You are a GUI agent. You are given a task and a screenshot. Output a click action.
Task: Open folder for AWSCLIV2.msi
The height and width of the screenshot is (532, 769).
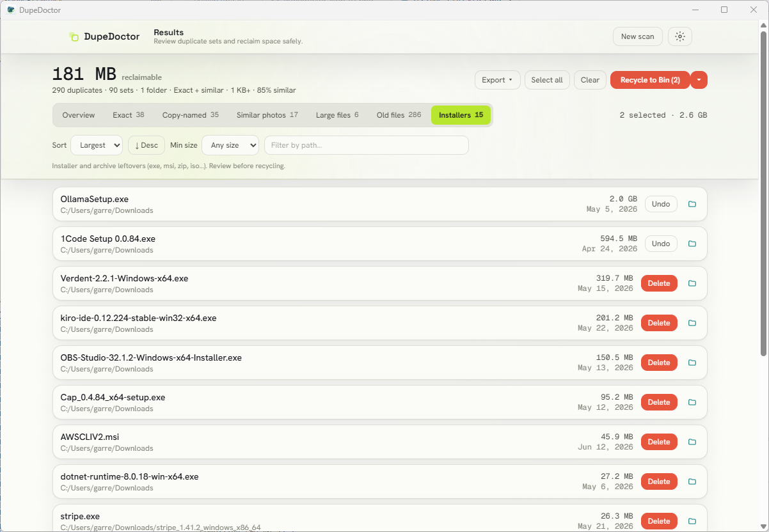point(692,442)
